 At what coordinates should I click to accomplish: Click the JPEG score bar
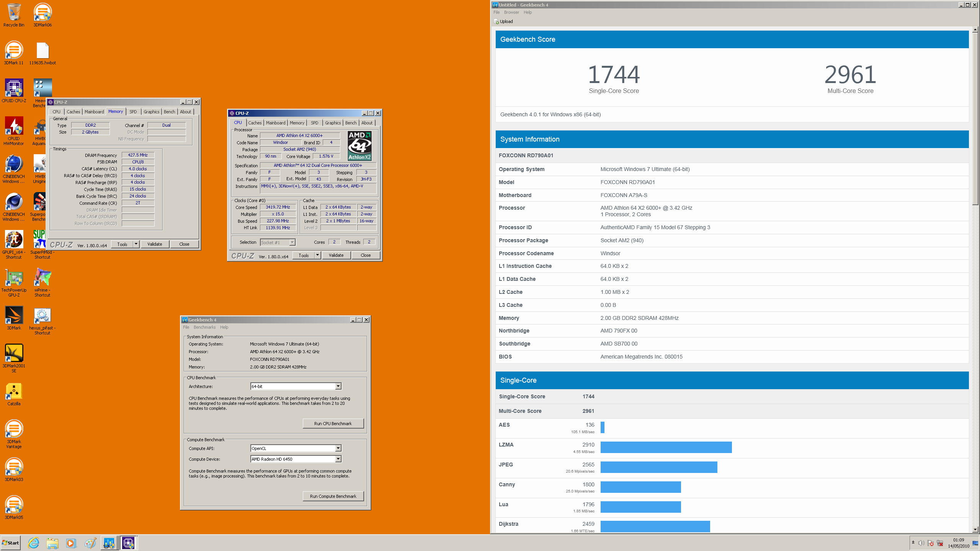[659, 467]
